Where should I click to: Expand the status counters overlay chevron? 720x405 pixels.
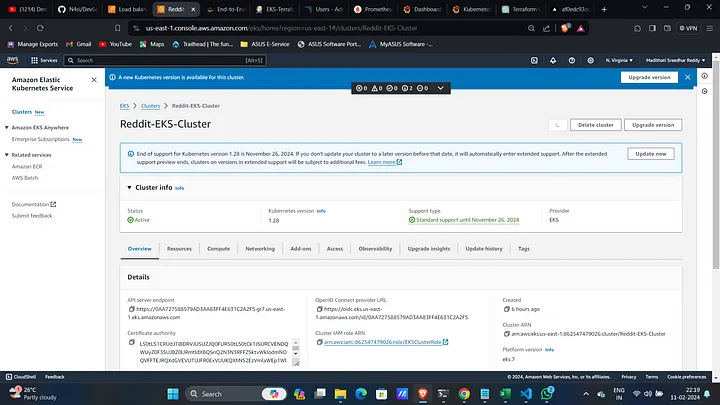(440, 88)
